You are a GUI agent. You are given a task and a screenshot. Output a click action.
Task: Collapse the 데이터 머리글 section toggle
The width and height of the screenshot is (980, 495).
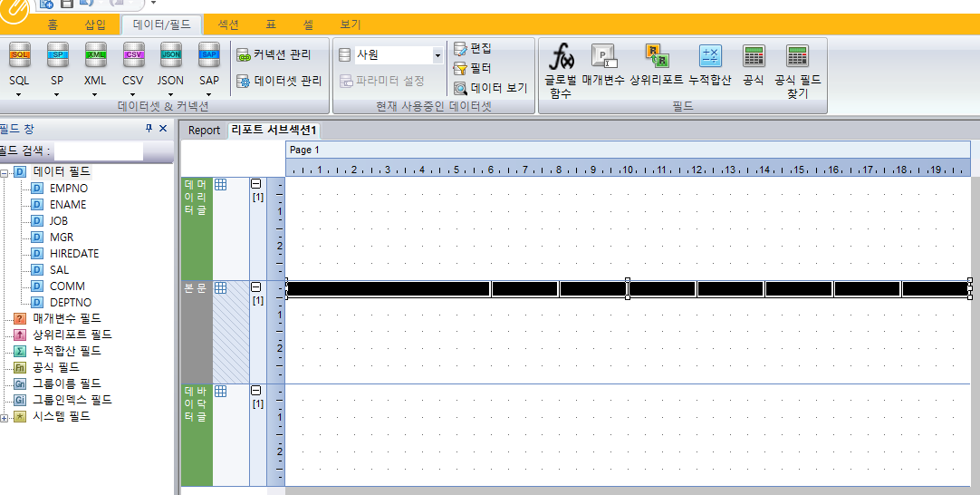pos(255,184)
